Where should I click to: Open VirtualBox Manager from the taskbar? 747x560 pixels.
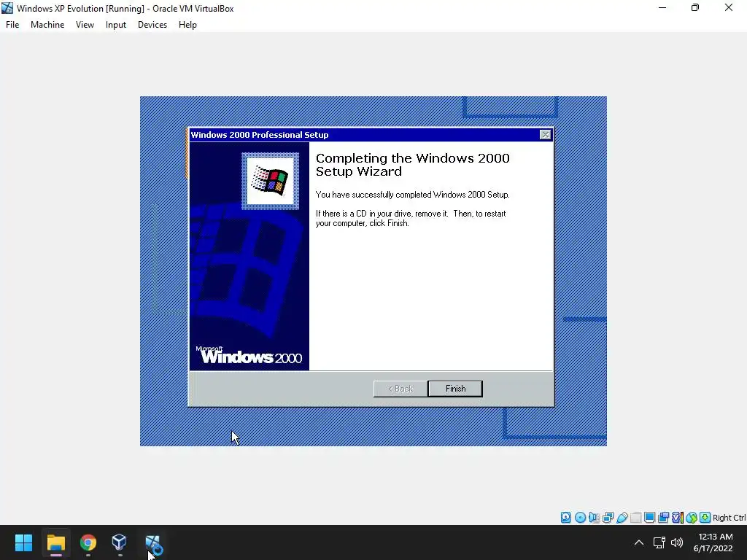pos(119,542)
